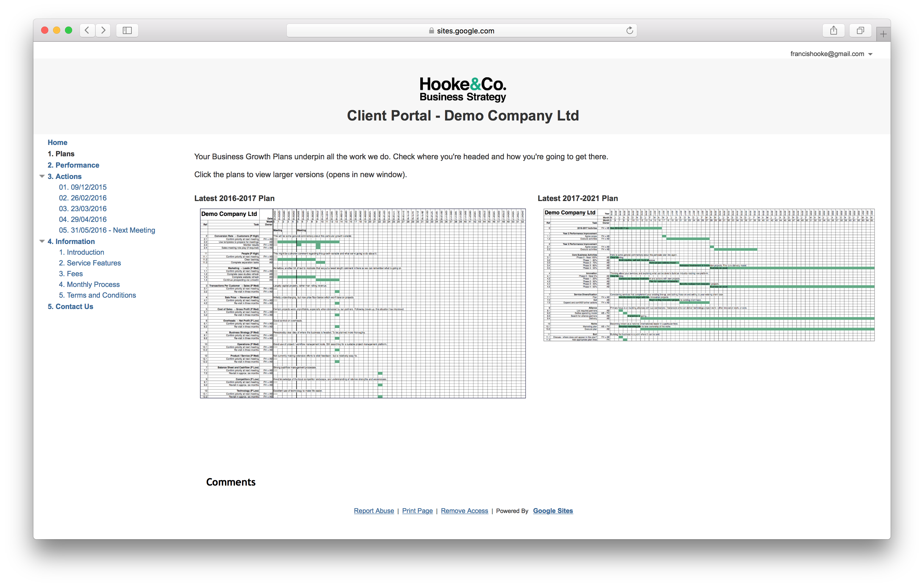Open the francishooke@gmail.com account dropdown

point(870,54)
